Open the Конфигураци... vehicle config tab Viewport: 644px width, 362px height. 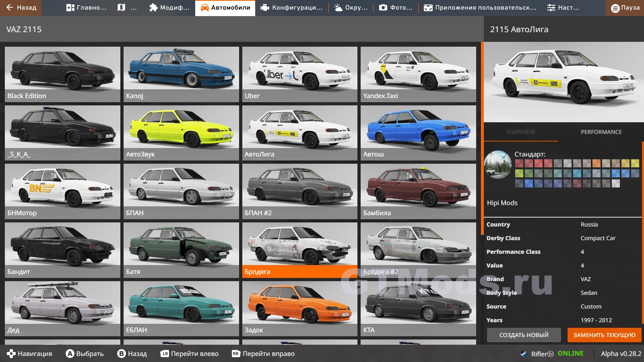(291, 8)
